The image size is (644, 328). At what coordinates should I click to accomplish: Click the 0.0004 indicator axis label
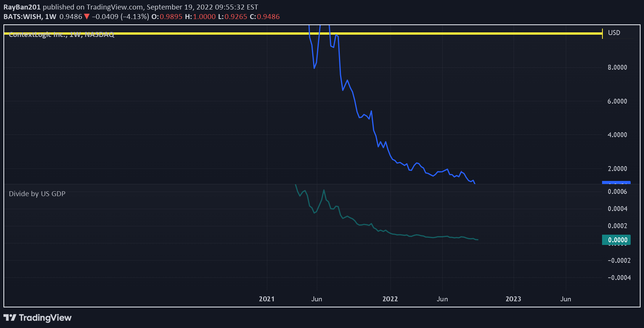(x=617, y=209)
